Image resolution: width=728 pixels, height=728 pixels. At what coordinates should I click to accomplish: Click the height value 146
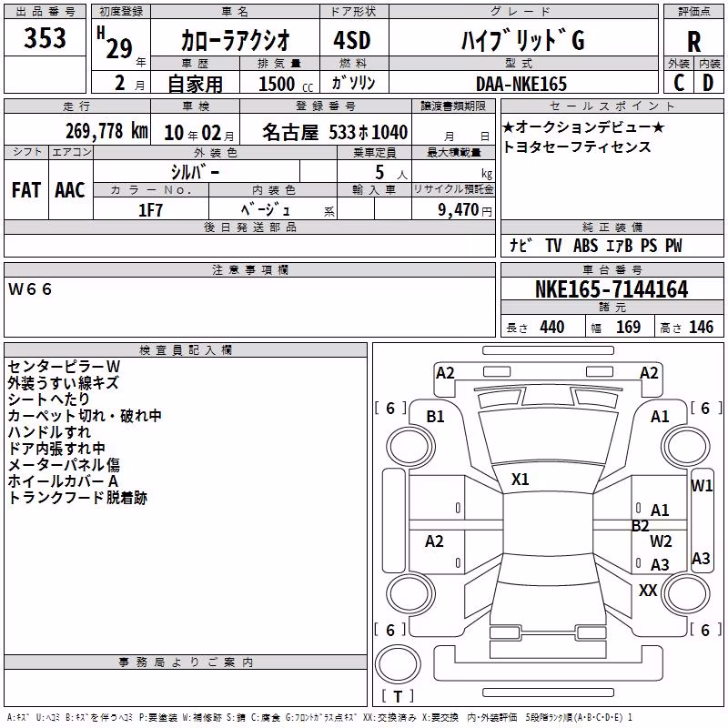(701, 328)
